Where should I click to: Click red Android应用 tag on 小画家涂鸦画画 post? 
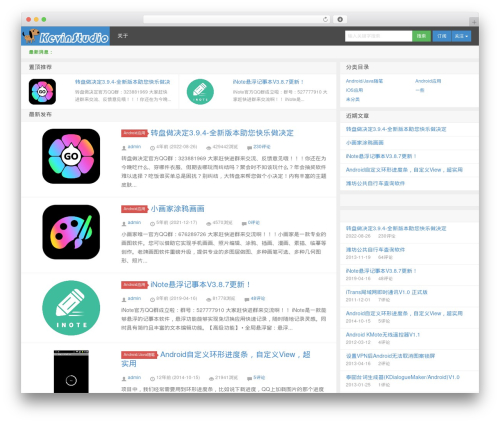(x=134, y=209)
